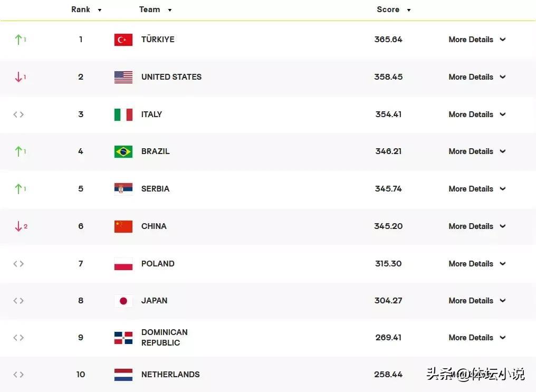Click the Serbia flag icon
This screenshot has height=392, width=536.
coord(123,189)
